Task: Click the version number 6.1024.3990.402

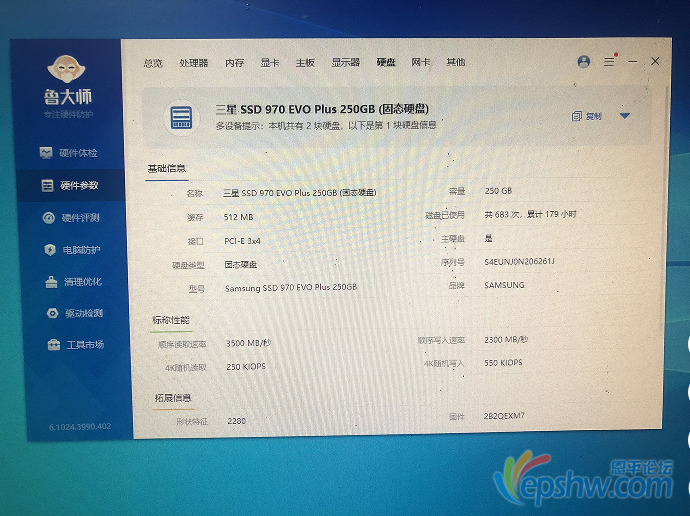Action: click(x=80, y=426)
